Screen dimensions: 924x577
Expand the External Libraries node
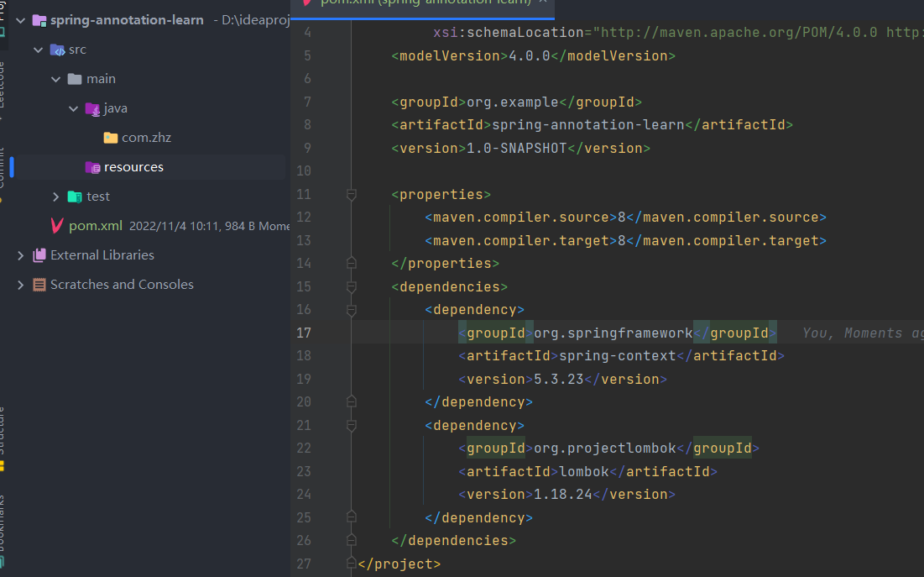[20, 255]
